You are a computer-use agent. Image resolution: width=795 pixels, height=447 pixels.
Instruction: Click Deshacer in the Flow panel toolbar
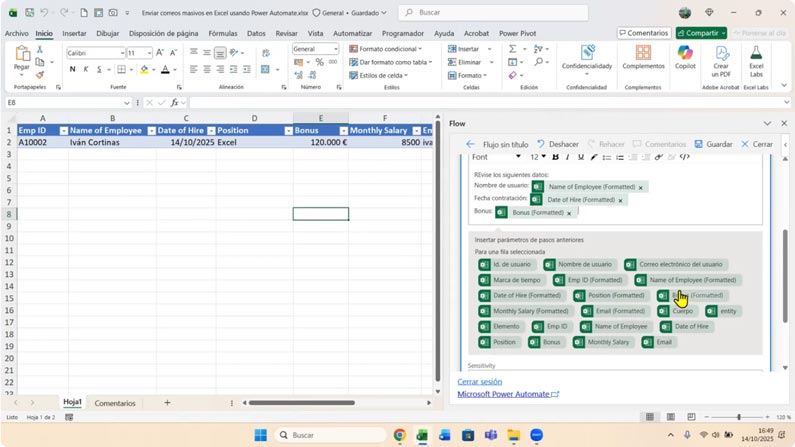pyautogui.click(x=558, y=144)
